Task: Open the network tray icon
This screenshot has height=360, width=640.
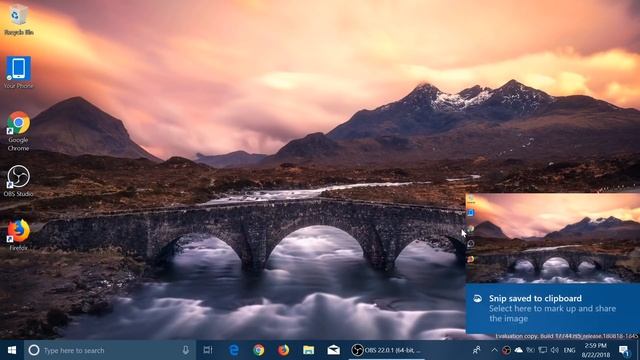Action: pos(542,350)
